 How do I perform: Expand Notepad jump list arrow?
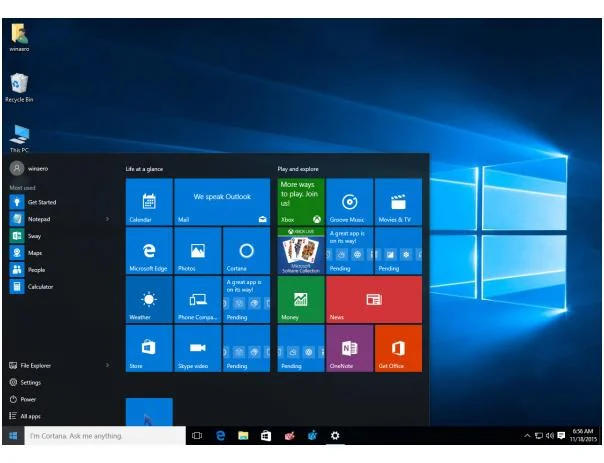point(107,219)
